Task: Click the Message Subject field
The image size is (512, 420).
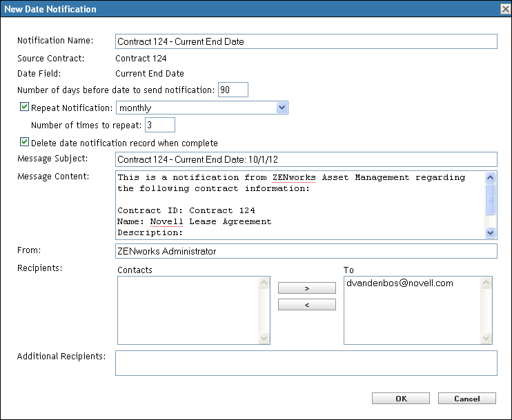Action: point(306,160)
